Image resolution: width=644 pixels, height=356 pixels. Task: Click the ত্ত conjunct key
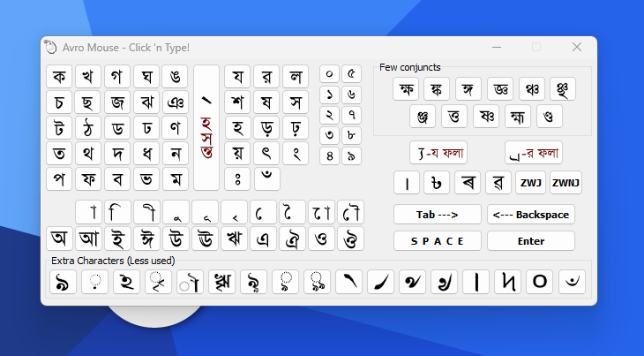(x=454, y=117)
